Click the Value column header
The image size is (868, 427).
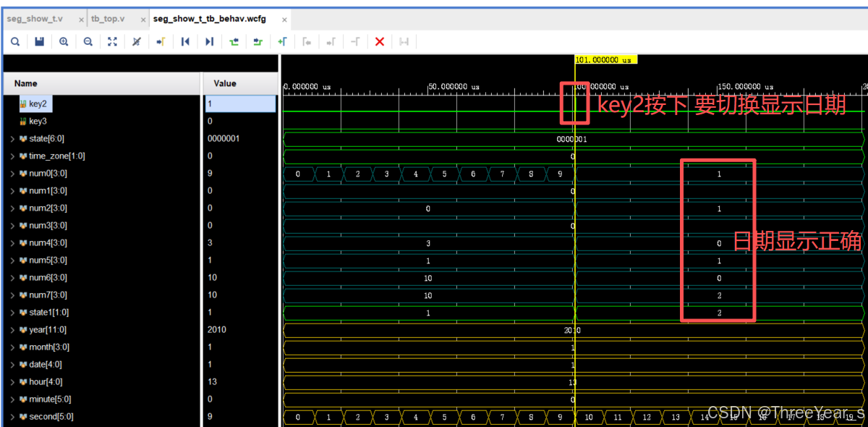pos(240,83)
